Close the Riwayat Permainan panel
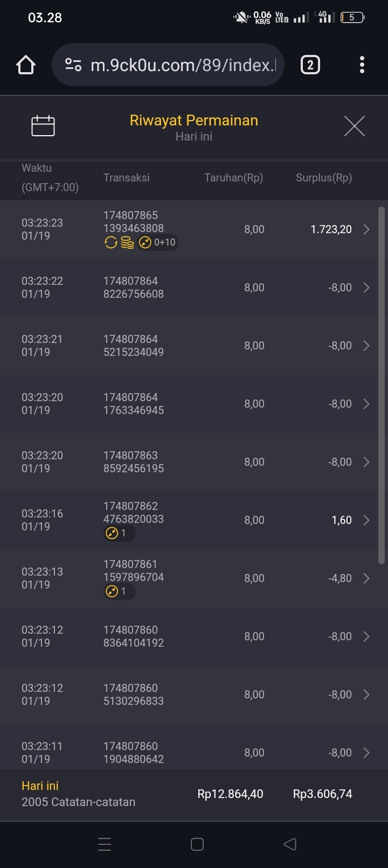388x868 pixels. [354, 126]
